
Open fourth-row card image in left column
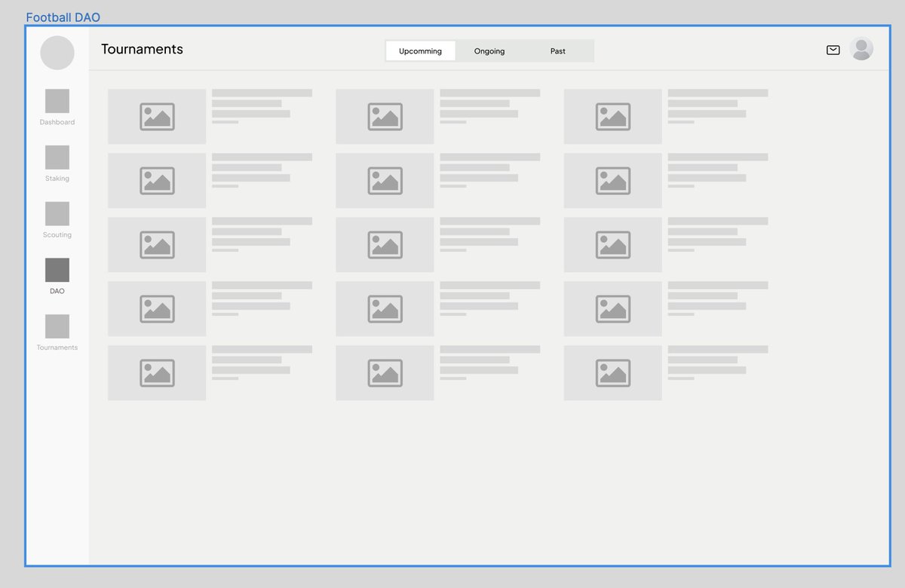(157, 309)
